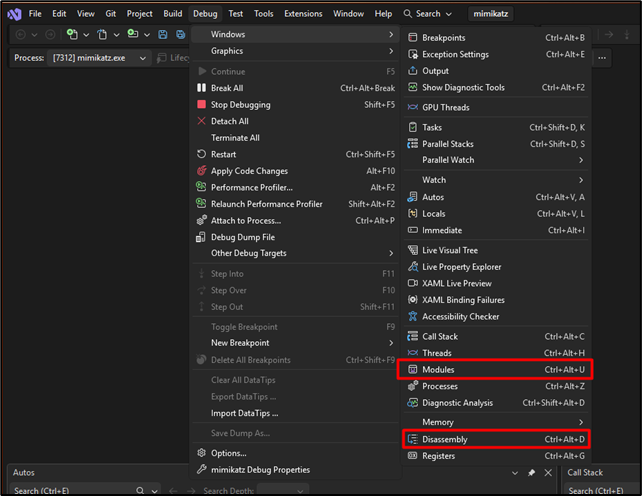Click the Processes window icon

coord(413,386)
